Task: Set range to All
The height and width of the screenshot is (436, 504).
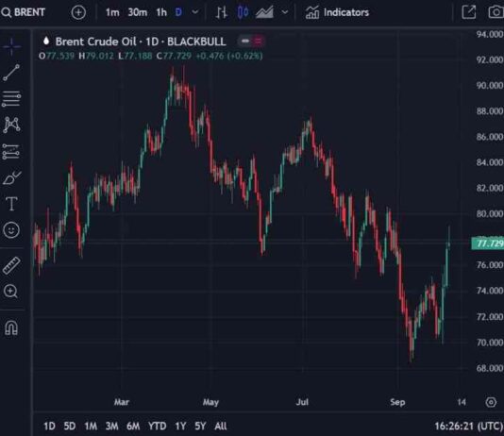Action: click(221, 426)
